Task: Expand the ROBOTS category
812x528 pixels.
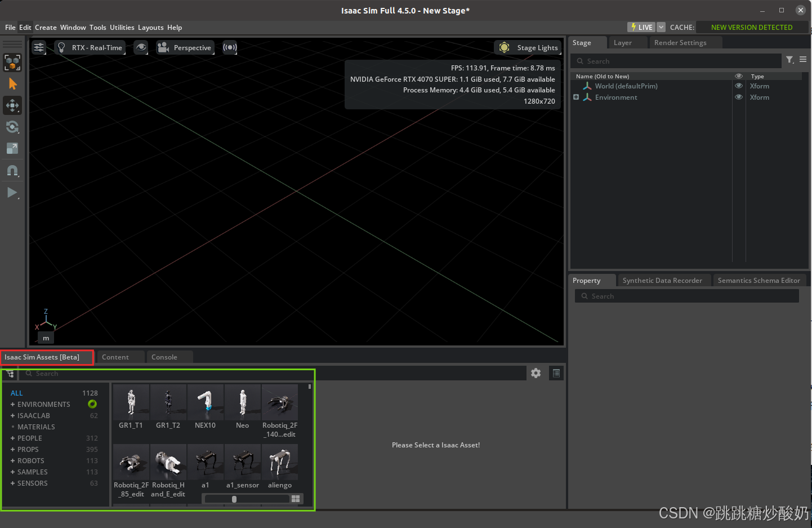Action: coord(12,461)
